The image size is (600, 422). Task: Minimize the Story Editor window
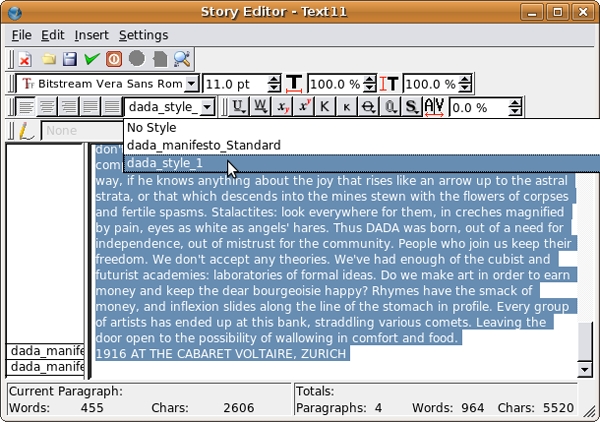[532, 13]
